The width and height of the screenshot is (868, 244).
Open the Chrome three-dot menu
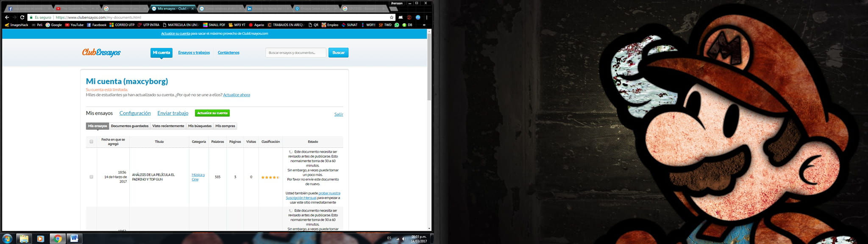click(x=427, y=17)
